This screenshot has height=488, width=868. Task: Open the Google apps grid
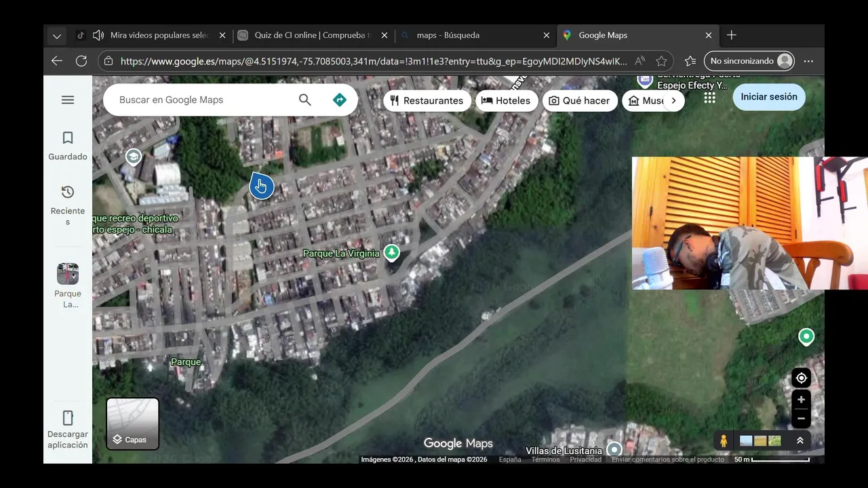pyautogui.click(x=709, y=98)
